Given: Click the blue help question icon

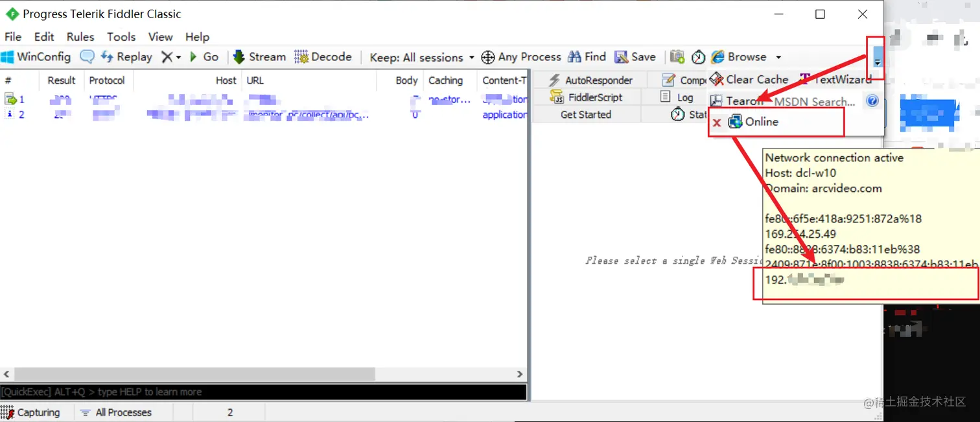Looking at the screenshot, I should coord(872,101).
